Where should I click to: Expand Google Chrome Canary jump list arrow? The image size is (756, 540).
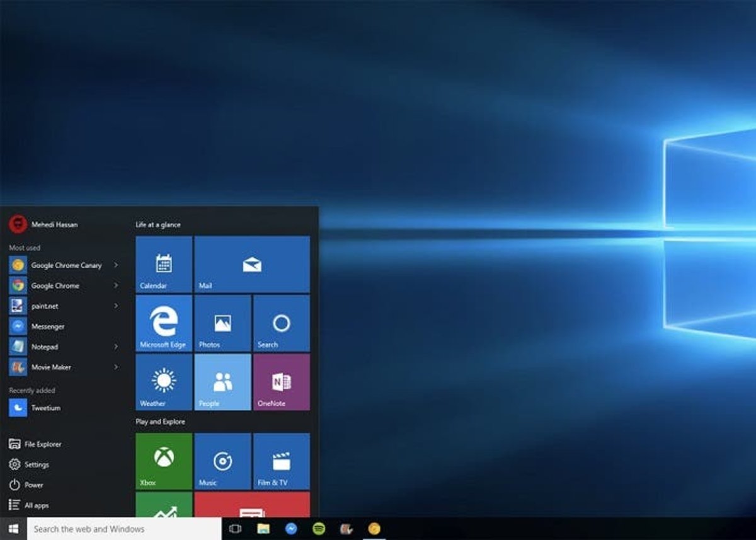[x=116, y=265]
